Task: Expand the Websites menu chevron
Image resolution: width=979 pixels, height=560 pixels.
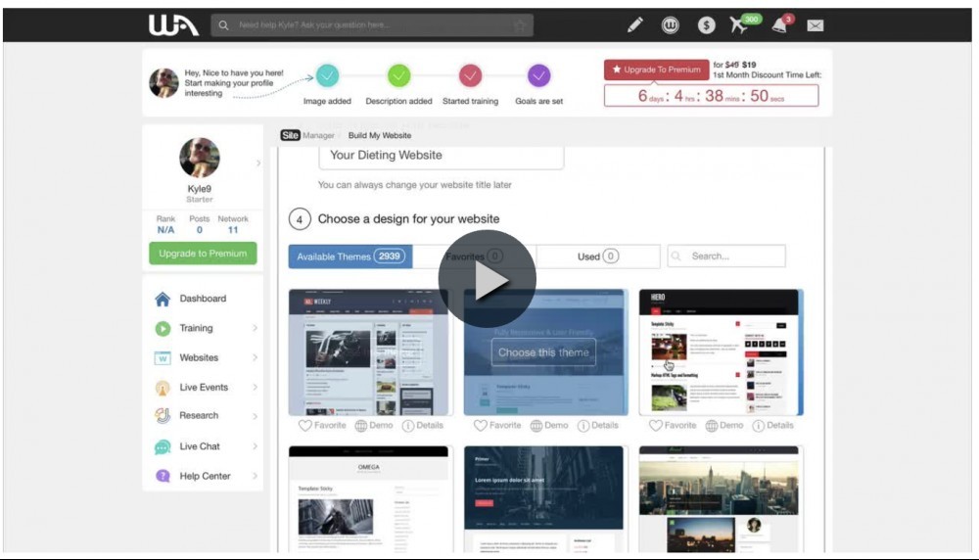Action: pos(255,357)
